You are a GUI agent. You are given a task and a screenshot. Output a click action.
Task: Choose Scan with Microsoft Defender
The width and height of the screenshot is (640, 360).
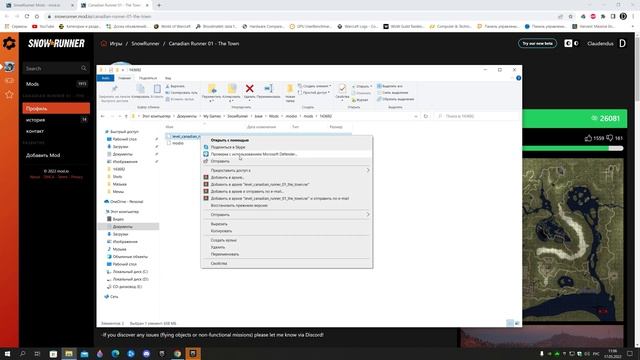click(287, 154)
